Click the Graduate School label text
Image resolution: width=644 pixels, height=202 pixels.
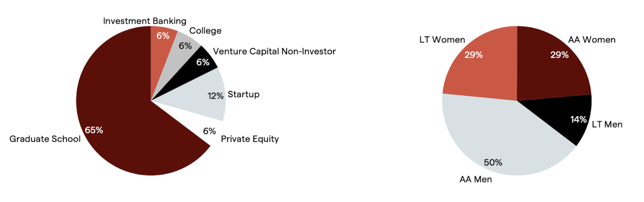pyautogui.click(x=45, y=139)
